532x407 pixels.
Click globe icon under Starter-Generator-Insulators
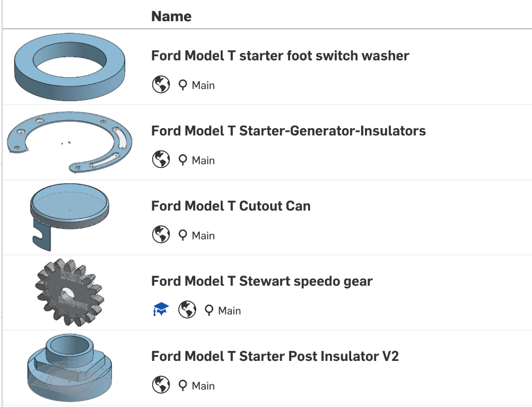coord(161,160)
